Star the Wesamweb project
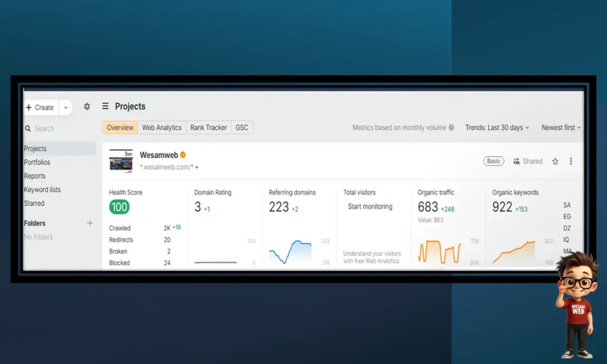Image resolution: width=607 pixels, height=364 pixels. point(555,161)
